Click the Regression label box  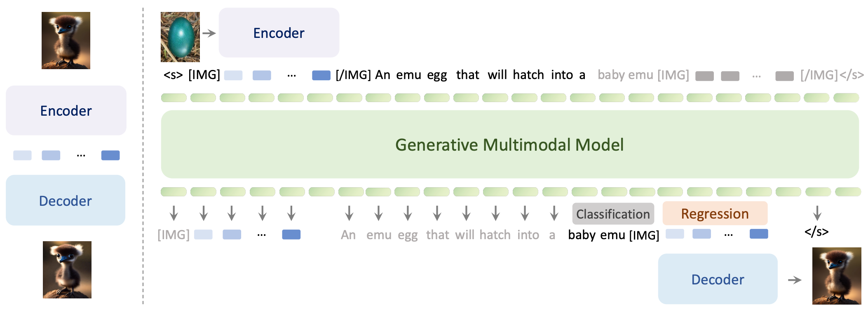(x=715, y=214)
